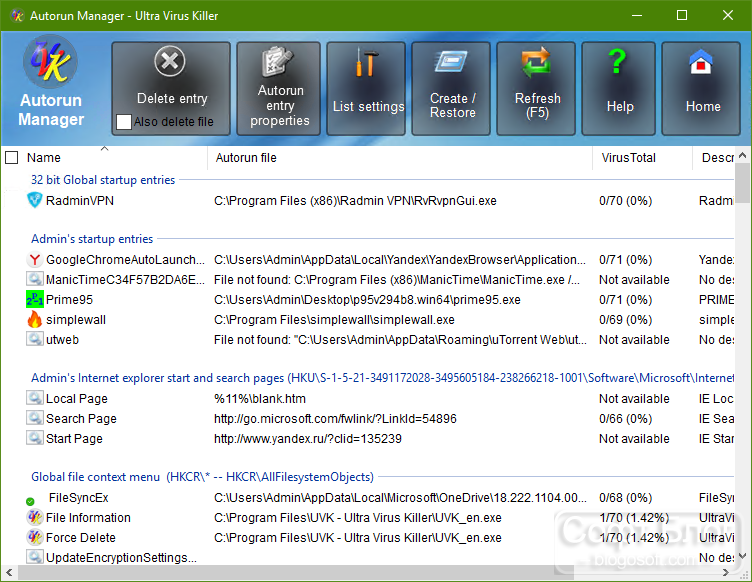752x582 pixels.
Task: Click the Yandex icon of GoogleChromeAutoLaunch
Action: tap(35, 259)
